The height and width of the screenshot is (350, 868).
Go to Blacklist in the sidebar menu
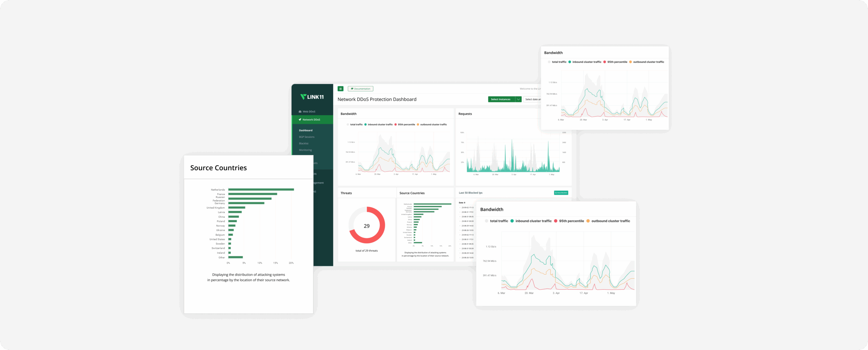click(x=303, y=144)
